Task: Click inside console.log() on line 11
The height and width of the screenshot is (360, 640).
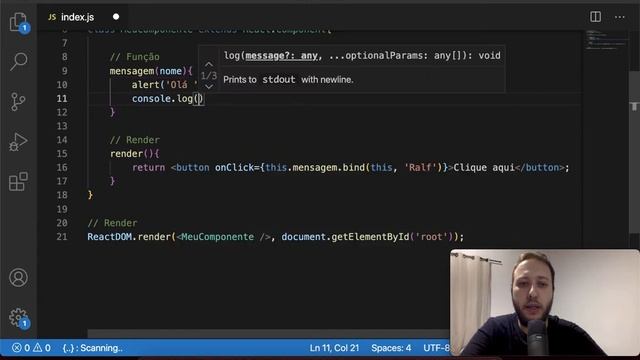Action: (x=198, y=99)
